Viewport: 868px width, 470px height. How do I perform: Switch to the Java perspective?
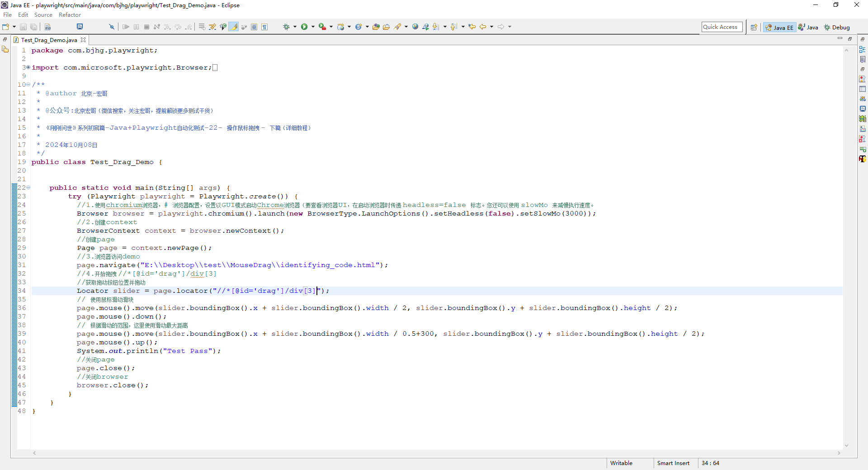808,28
